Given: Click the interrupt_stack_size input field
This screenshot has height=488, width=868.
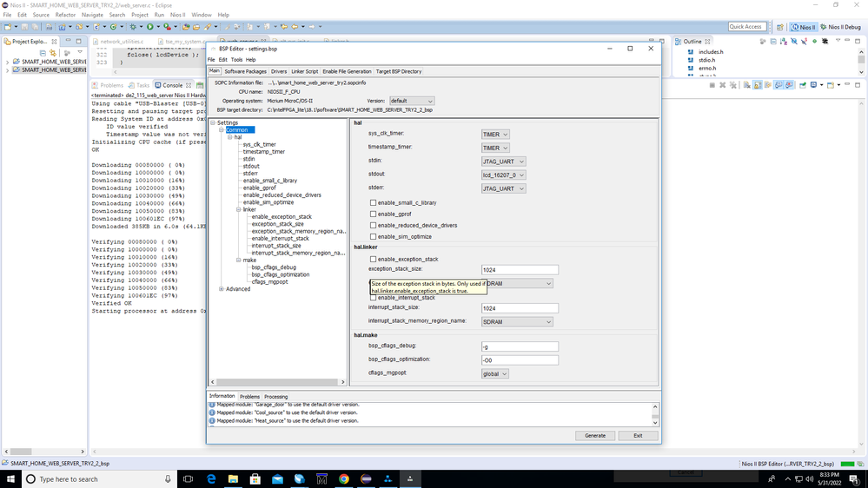Looking at the screenshot, I should tap(520, 308).
